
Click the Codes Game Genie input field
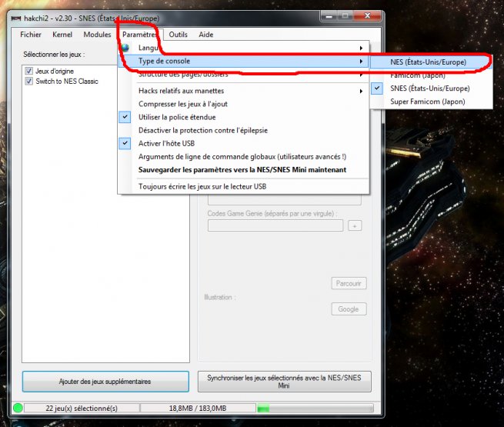coord(275,225)
